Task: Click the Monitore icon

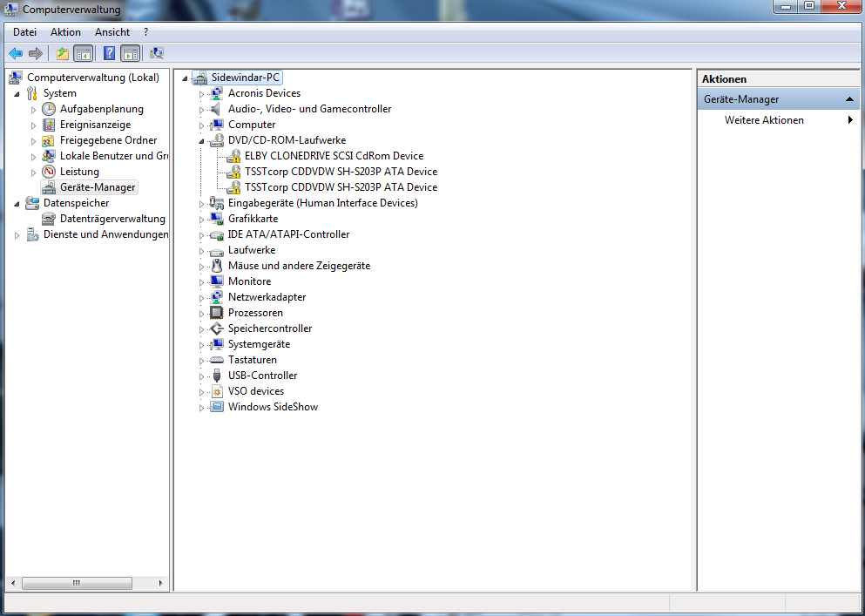Action: (217, 281)
